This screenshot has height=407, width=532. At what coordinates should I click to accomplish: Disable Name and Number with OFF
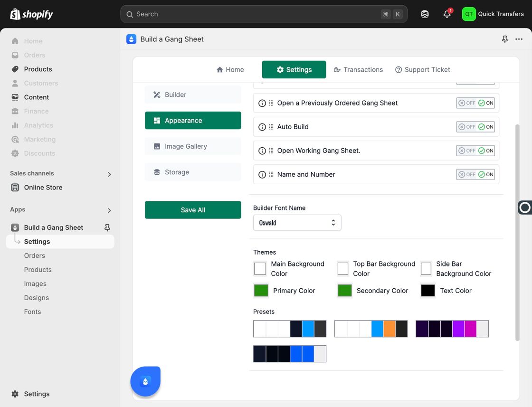[467, 174]
